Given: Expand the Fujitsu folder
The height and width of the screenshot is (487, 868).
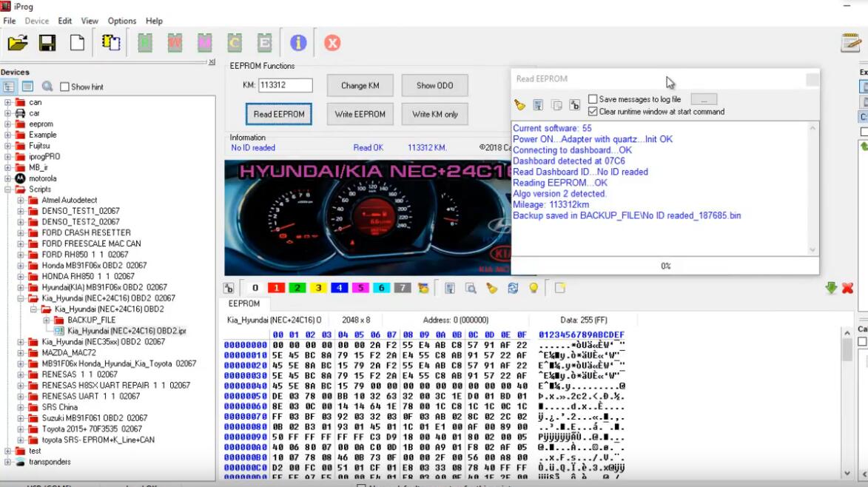Looking at the screenshot, I should click(x=7, y=146).
